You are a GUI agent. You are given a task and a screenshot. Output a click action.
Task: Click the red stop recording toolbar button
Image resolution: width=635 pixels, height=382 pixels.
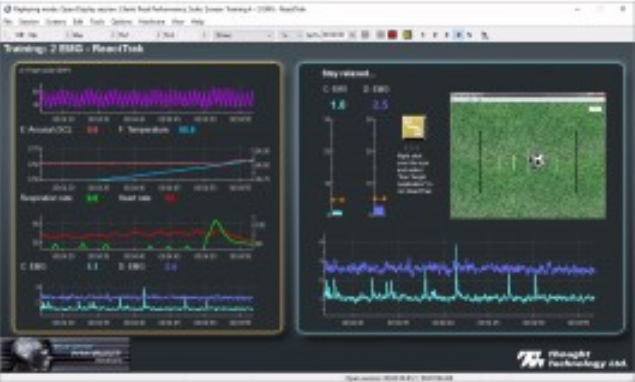[392, 35]
